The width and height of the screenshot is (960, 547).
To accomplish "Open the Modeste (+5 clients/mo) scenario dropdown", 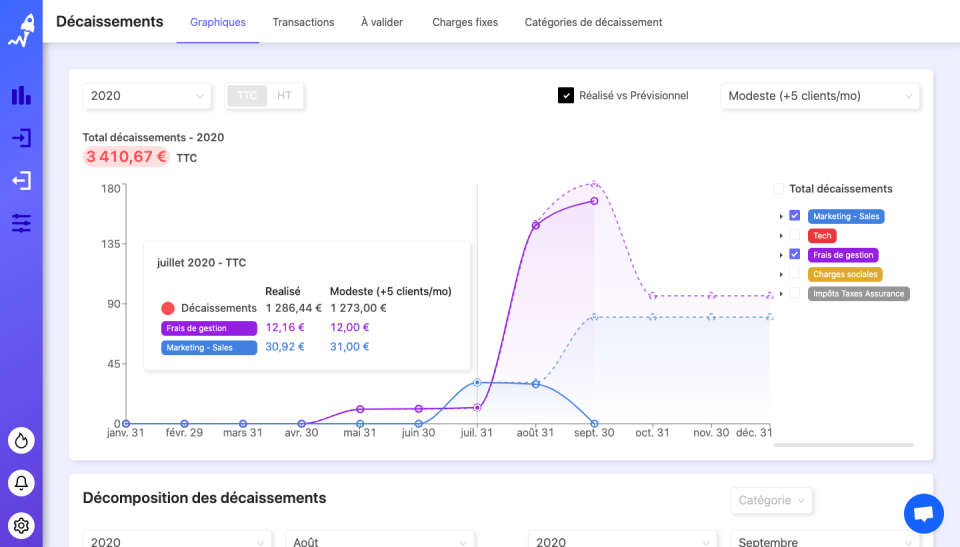I will coord(820,96).
